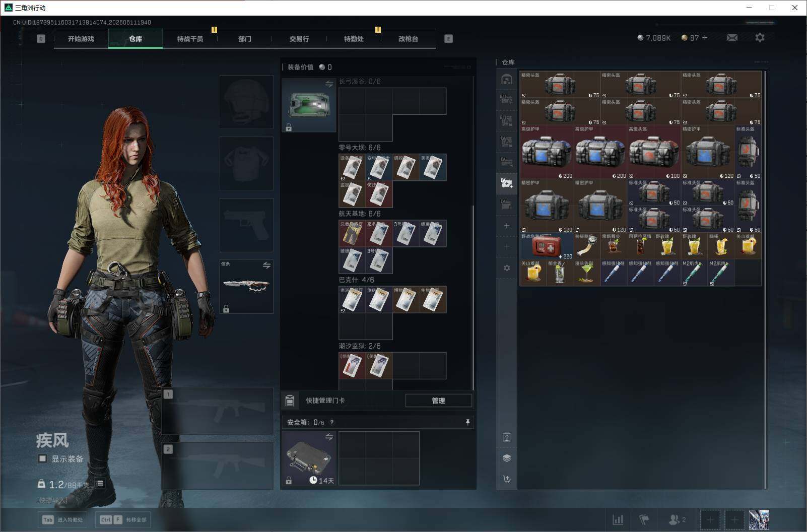This screenshot has height=532, width=807.
Task: Click the clipboard icon beside 快捷管理门卡
Action: 290,401
